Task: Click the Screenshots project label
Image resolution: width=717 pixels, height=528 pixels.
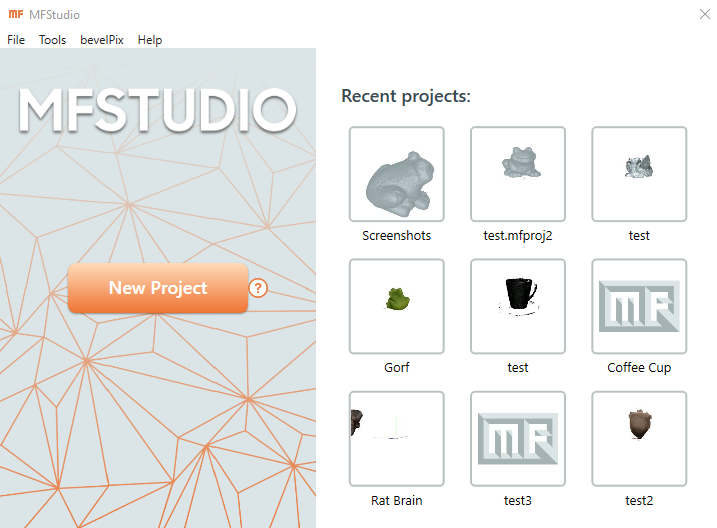Action: 396,235
